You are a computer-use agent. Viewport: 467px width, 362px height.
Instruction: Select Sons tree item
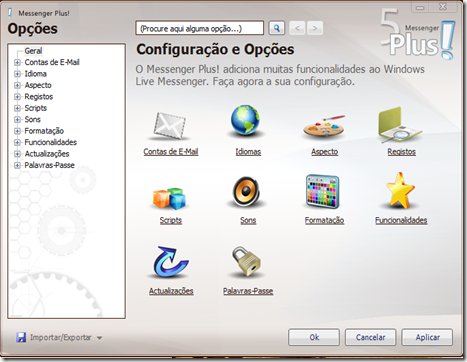(x=32, y=119)
